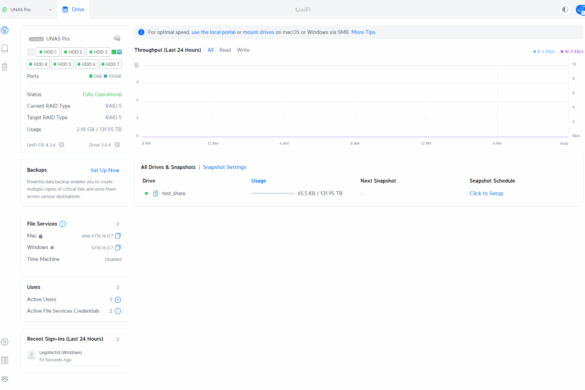Click the test_share usage bar
The height and width of the screenshot is (390, 585).
[273, 193]
